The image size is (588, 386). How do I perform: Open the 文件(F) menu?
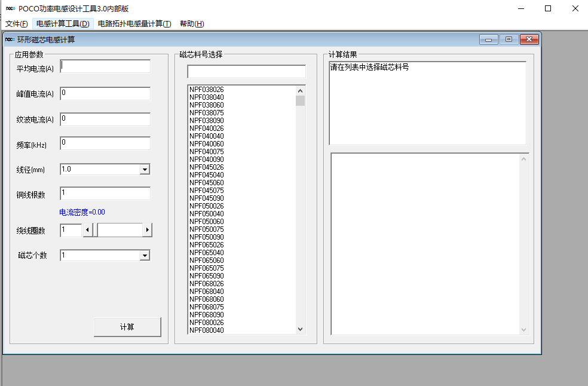(17, 24)
